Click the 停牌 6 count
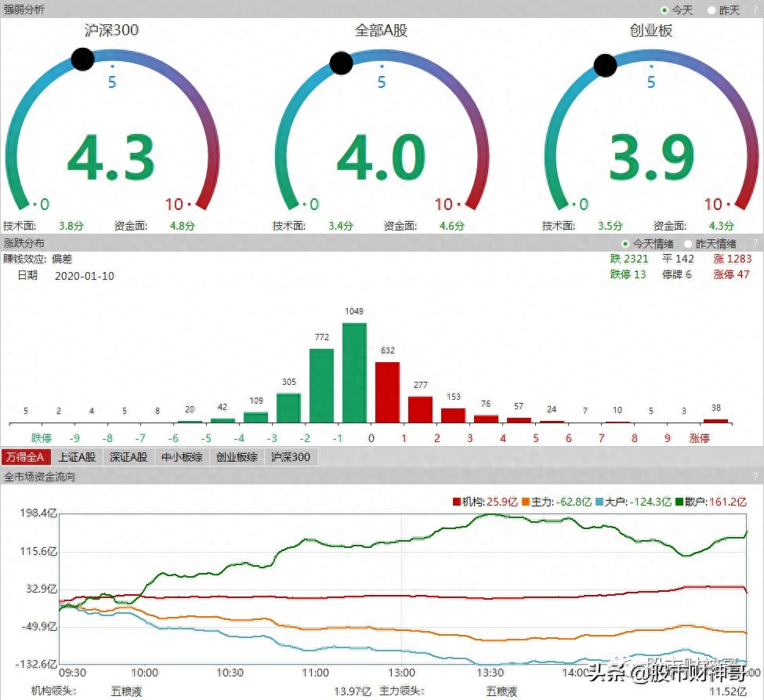This screenshot has height=700, width=764. pyautogui.click(x=677, y=274)
